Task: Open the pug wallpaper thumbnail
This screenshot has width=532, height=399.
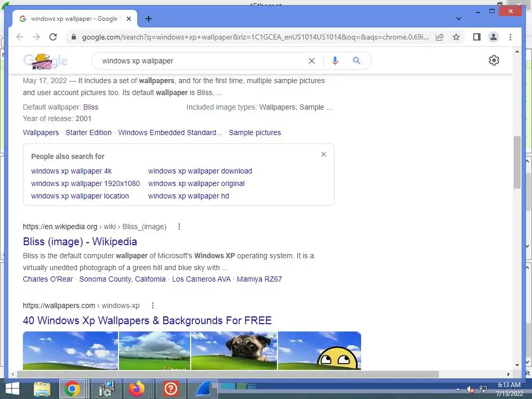Action: click(x=234, y=351)
